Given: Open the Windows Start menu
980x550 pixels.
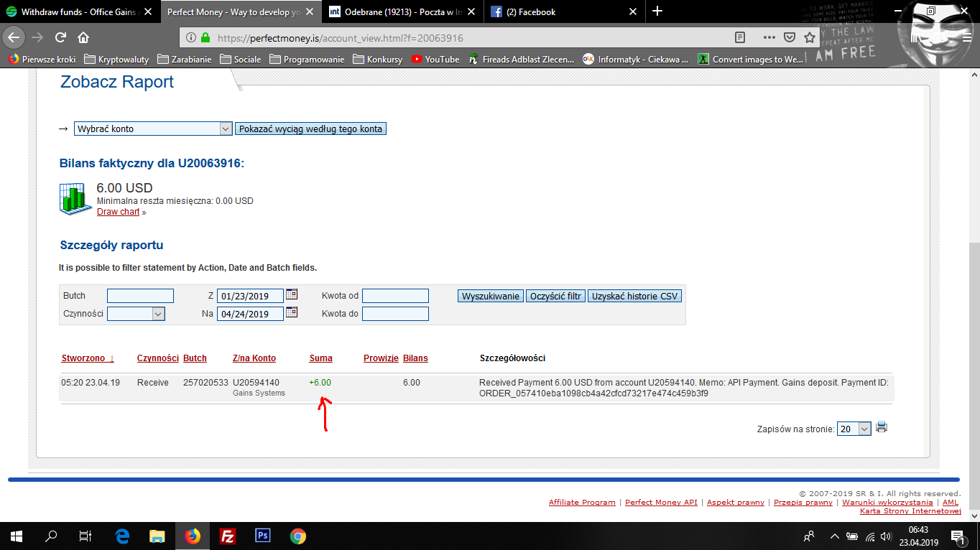Looking at the screenshot, I should coord(16,536).
